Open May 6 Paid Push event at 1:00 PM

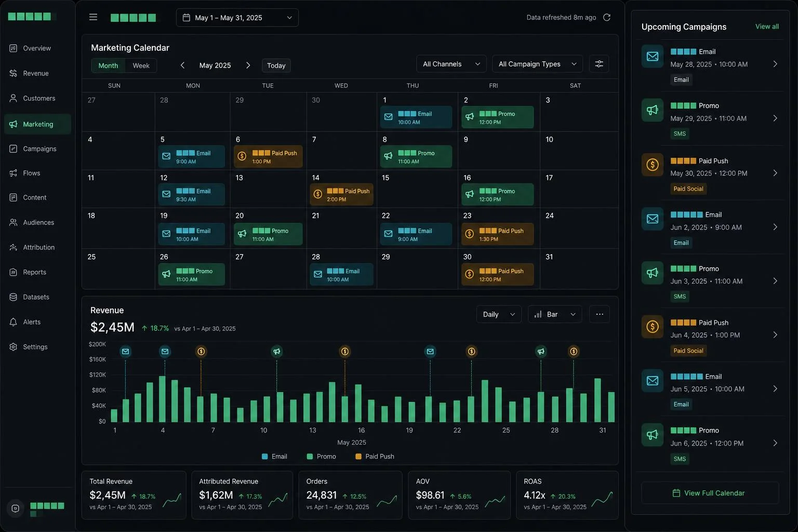pos(268,157)
